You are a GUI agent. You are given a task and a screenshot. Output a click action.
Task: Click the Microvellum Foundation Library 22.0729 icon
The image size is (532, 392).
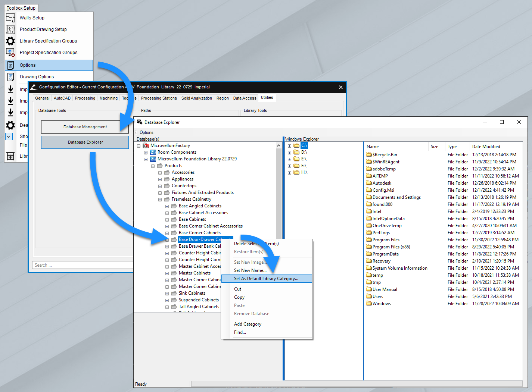tap(153, 159)
